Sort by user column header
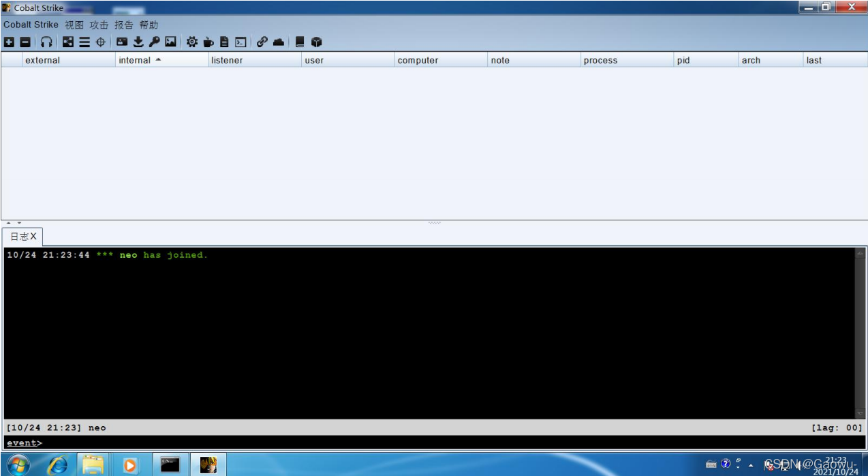The height and width of the screenshot is (476, 868). (x=348, y=60)
